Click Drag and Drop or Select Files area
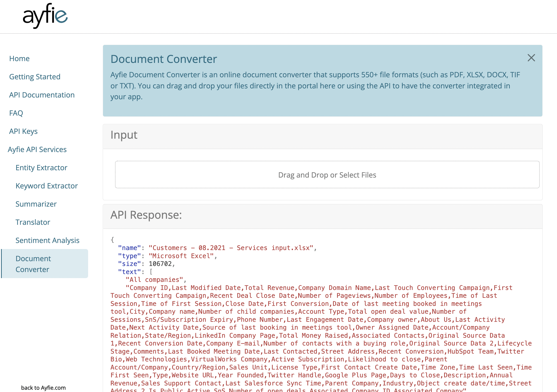The height and width of the screenshot is (392, 557). click(327, 175)
